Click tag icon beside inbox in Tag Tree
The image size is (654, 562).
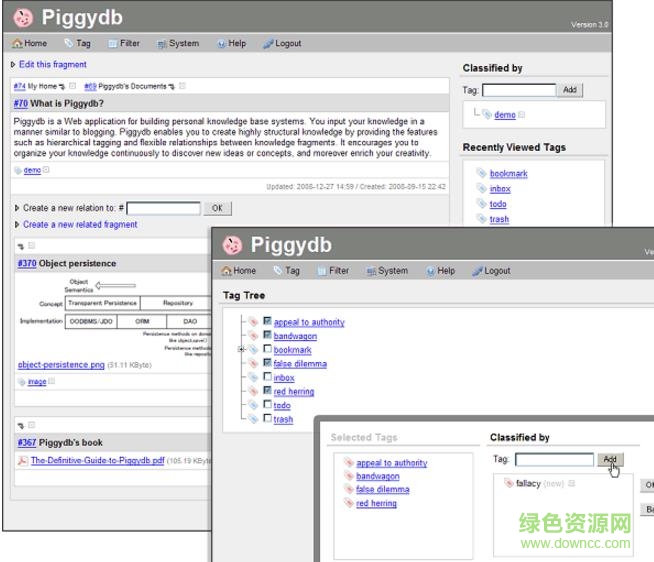(253, 377)
